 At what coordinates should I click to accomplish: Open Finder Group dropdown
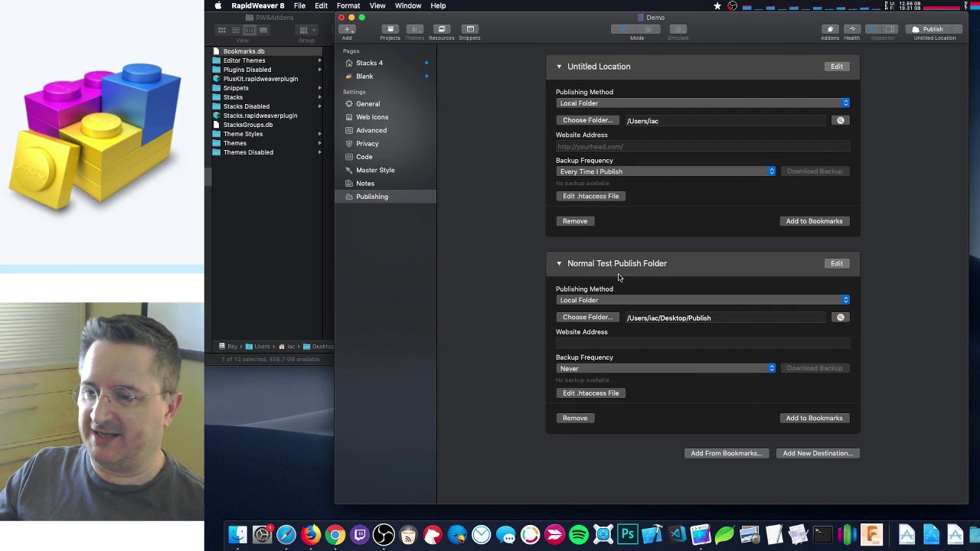point(307,31)
